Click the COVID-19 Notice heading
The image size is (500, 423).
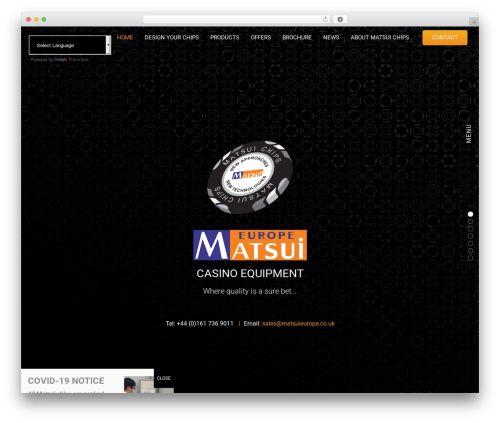(x=66, y=381)
